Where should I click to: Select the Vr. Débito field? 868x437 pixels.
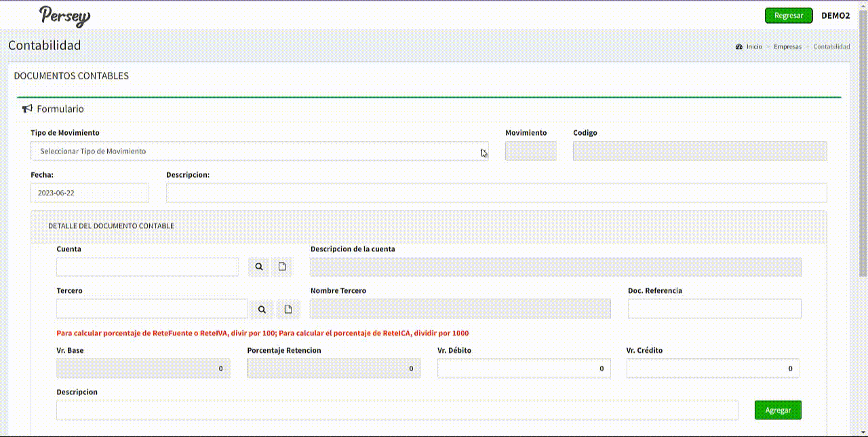524,368
